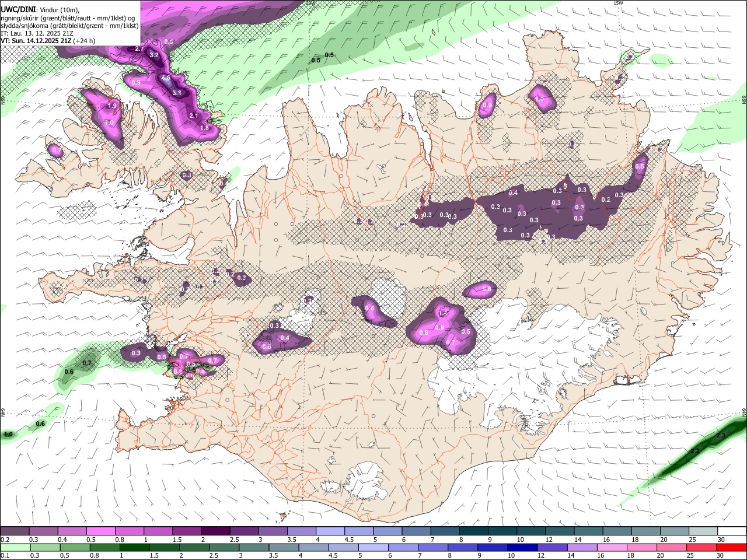This screenshot has width=747, height=560.
Task: Click the 1.8 snowfall value in Westfjords
Action: [204, 128]
